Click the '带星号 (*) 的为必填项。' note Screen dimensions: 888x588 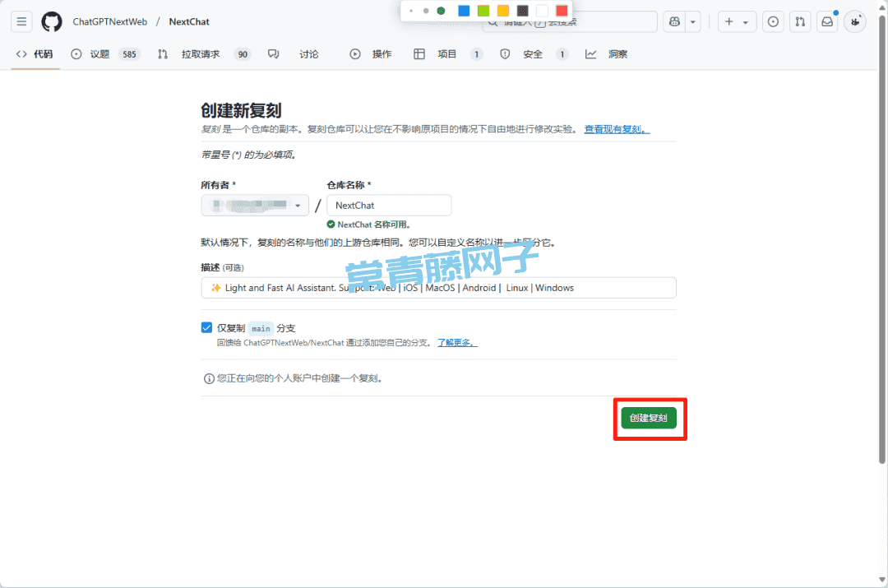tap(249, 155)
